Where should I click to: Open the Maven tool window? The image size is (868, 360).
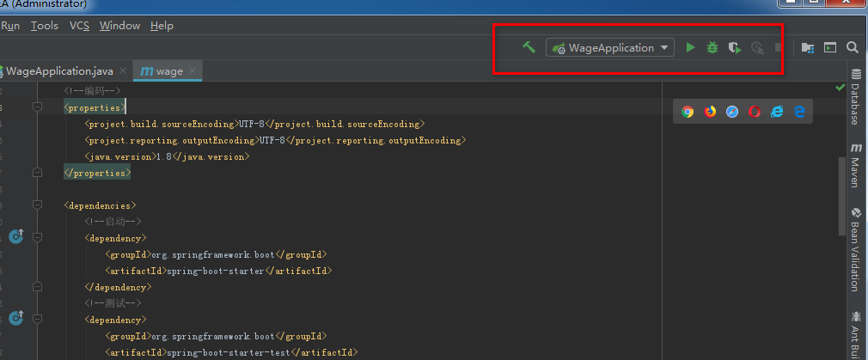tap(856, 164)
